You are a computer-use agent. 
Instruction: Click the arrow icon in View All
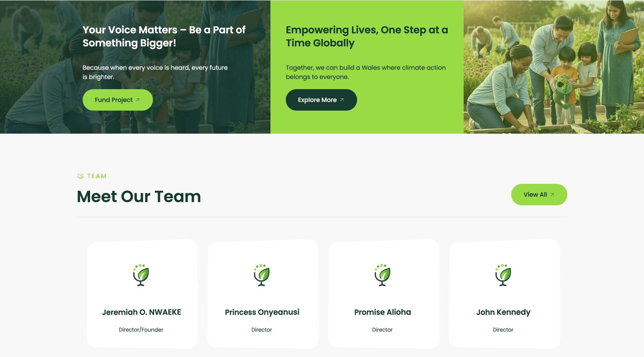(552, 194)
